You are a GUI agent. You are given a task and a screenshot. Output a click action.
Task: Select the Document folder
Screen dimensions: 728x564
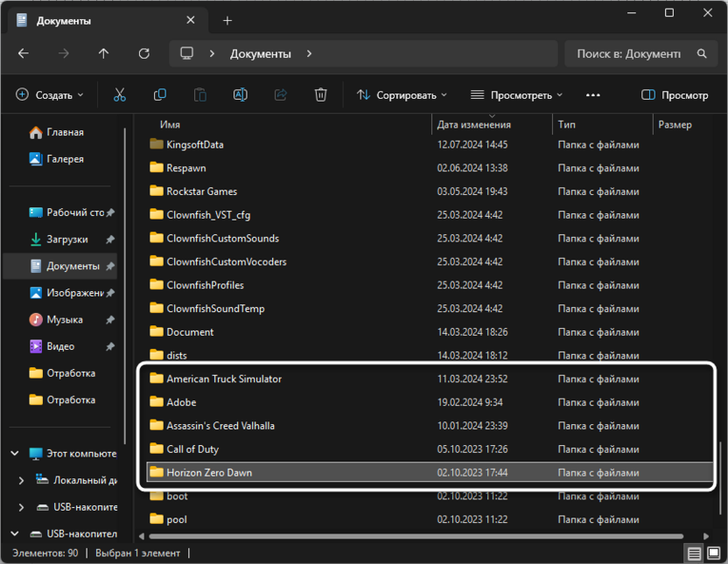point(430,332)
